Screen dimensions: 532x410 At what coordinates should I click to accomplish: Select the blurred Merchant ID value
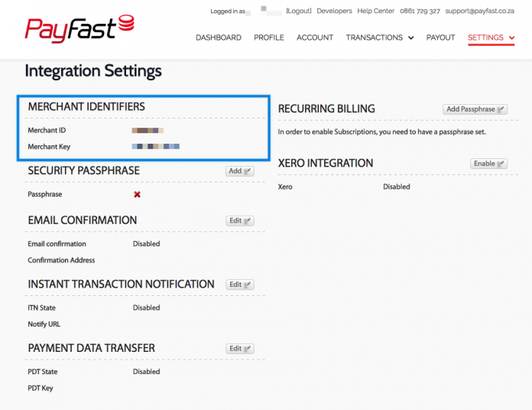148,131
